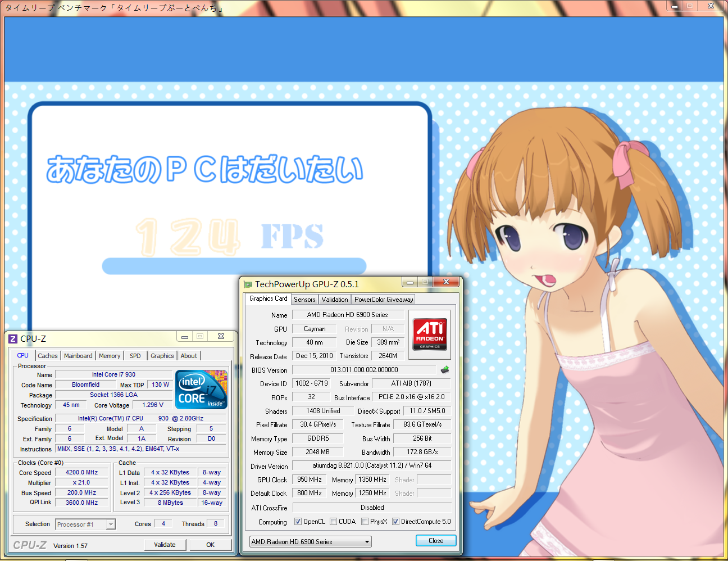The height and width of the screenshot is (561, 728).
Task: Click the 4200.0 MHz core speed value
Action: point(81,472)
